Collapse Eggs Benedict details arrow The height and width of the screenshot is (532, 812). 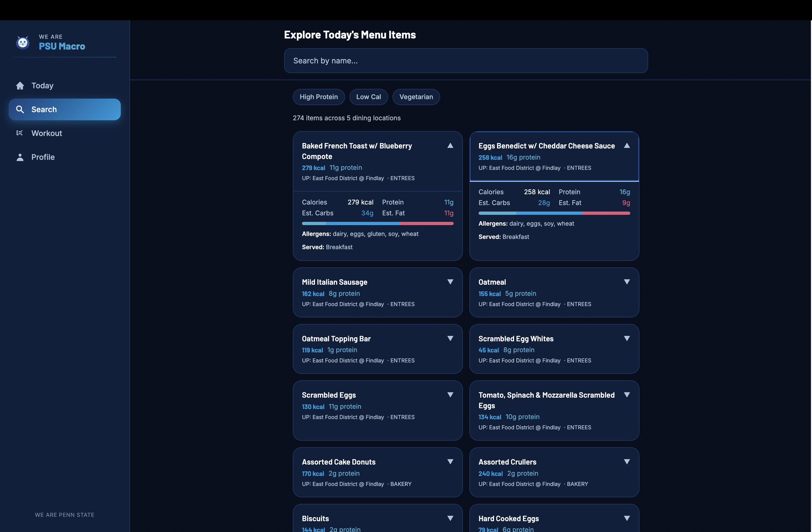[x=626, y=146]
